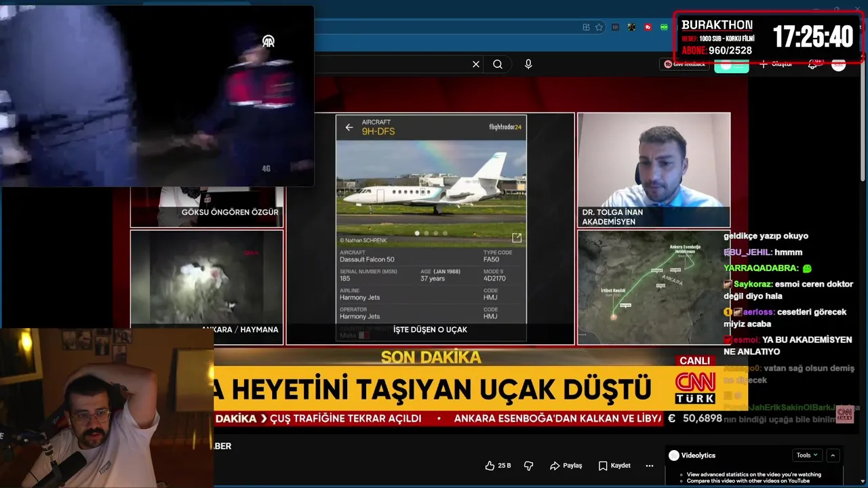The width and height of the screenshot is (868, 488).
Task: Click the 'geldikçe yazıp okuyo' chat message
Action: click(766, 236)
